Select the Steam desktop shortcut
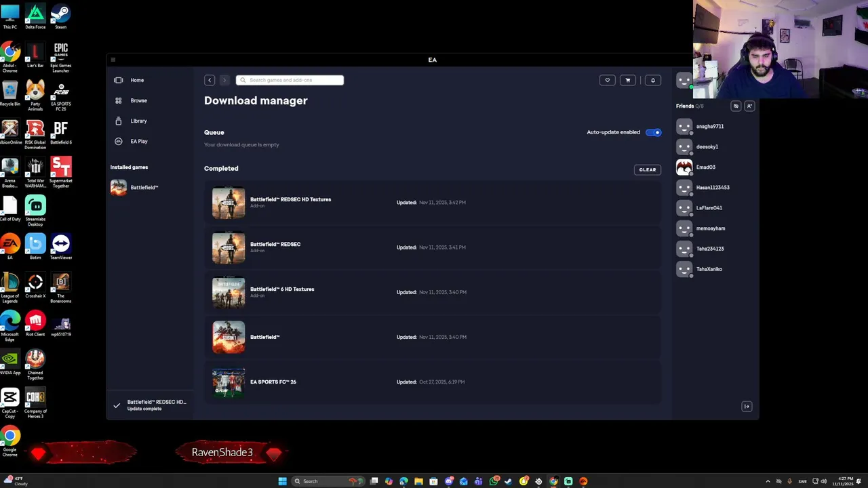 click(60, 17)
